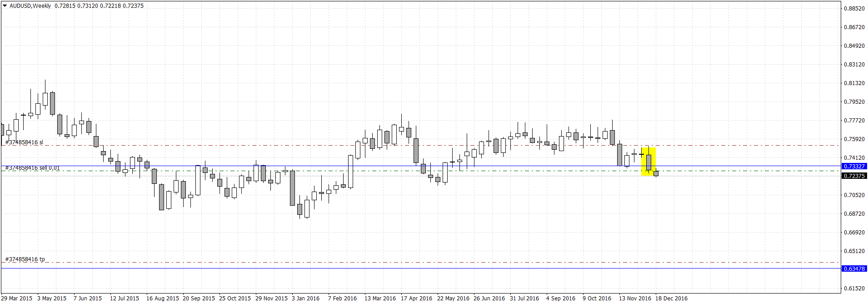Click the blue 0.73327 price tag
The width and height of the screenshot is (868, 304).
pos(854,167)
